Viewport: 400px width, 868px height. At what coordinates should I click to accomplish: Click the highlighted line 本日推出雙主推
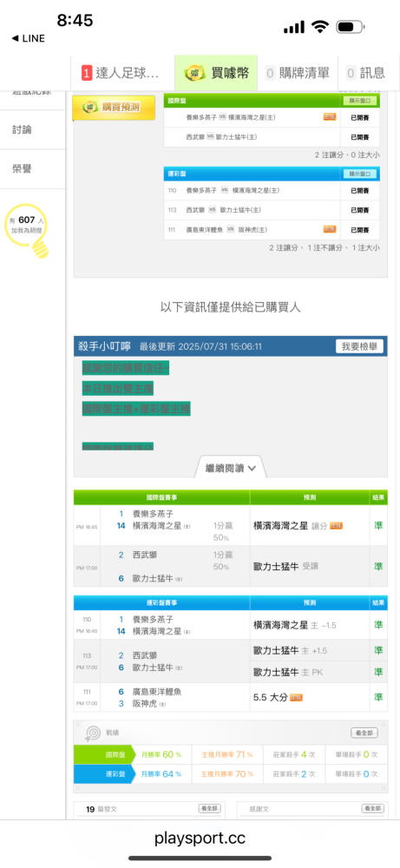(117, 388)
